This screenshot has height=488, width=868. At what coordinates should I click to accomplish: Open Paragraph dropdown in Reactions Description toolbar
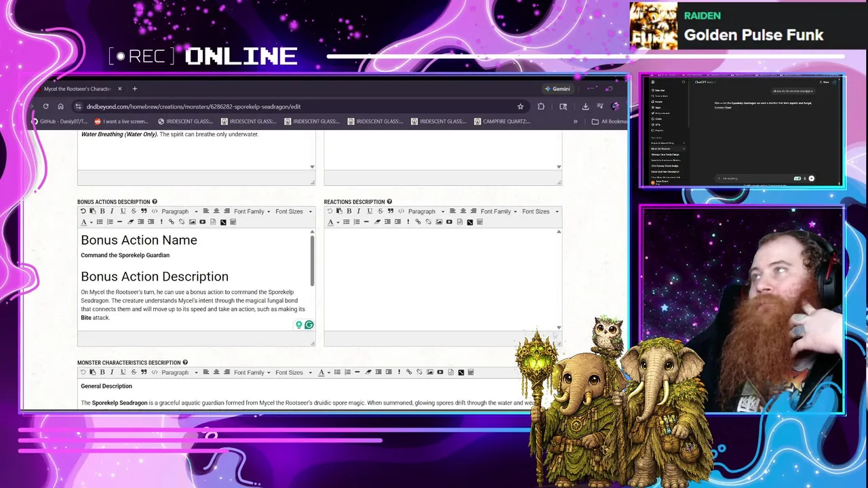(x=427, y=211)
